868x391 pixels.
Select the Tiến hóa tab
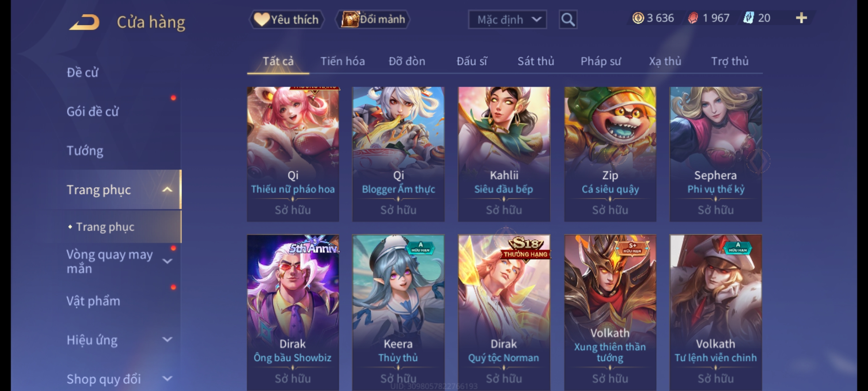342,61
